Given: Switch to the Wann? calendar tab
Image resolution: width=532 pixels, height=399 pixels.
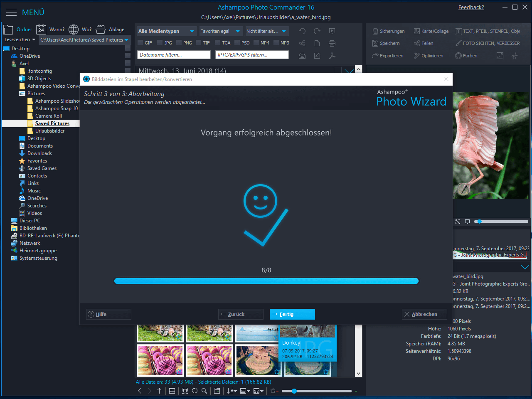Looking at the screenshot, I should tap(50, 30).
